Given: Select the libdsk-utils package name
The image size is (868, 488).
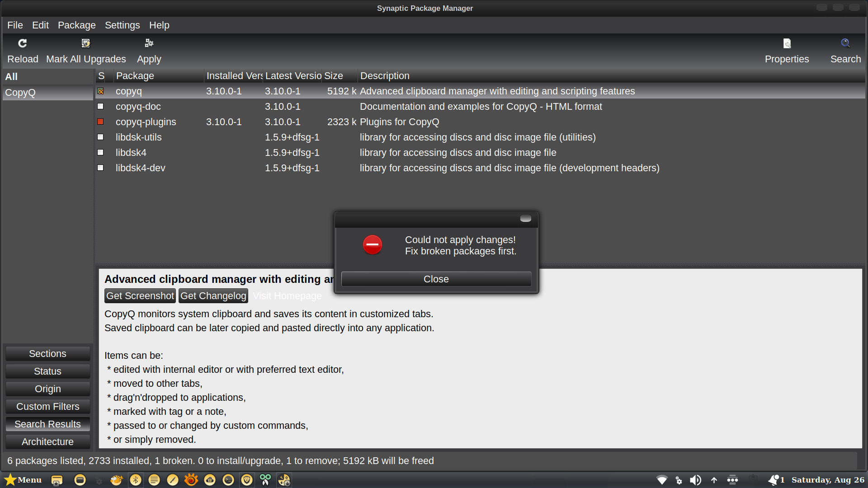Looking at the screenshot, I should point(138,137).
